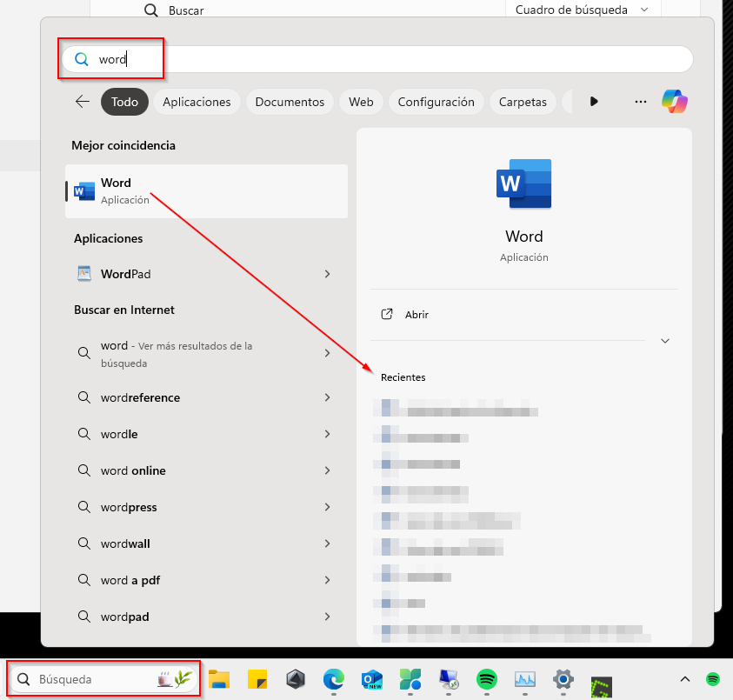This screenshot has height=700, width=733.
Task: Search the web for wordwall
Action: pyautogui.click(x=206, y=543)
